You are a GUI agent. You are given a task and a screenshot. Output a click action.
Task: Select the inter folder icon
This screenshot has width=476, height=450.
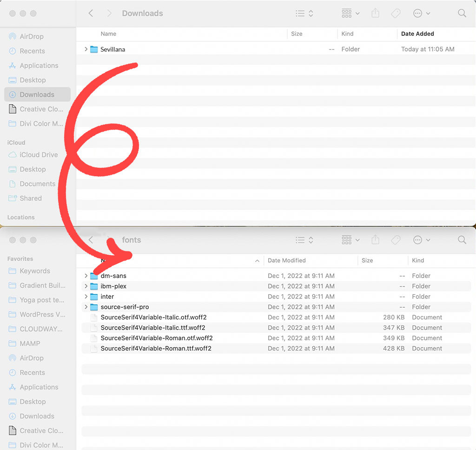tap(94, 297)
